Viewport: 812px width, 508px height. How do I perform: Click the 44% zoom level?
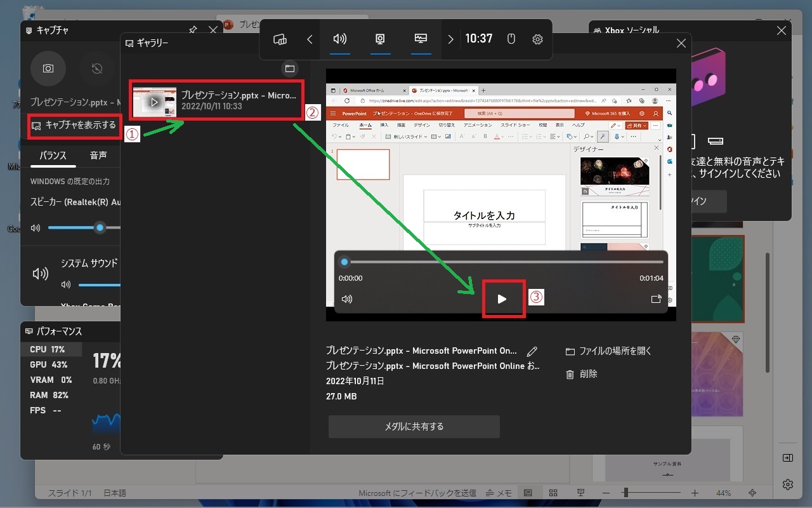724,493
